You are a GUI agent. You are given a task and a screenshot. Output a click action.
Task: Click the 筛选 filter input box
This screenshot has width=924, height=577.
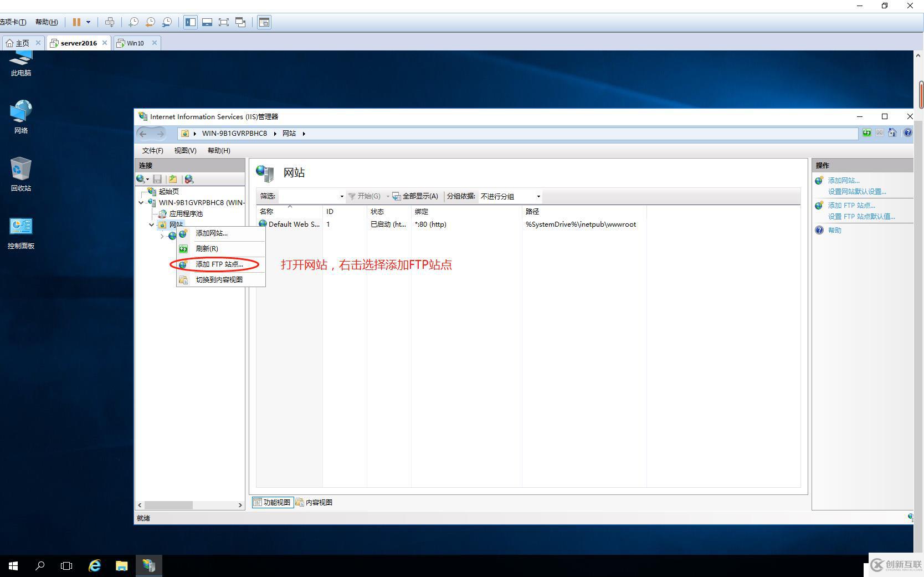click(x=308, y=196)
